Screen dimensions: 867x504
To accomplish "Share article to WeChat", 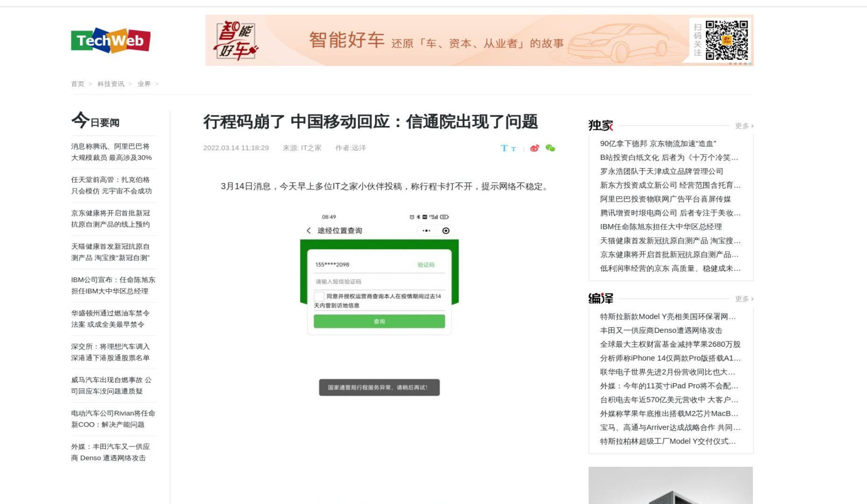I will point(550,148).
